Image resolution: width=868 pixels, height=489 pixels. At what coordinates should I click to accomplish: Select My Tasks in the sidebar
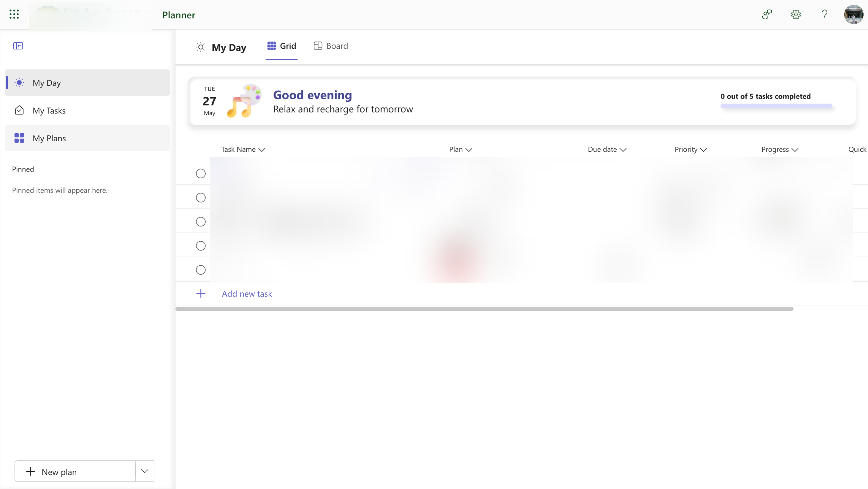pos(49,110)
